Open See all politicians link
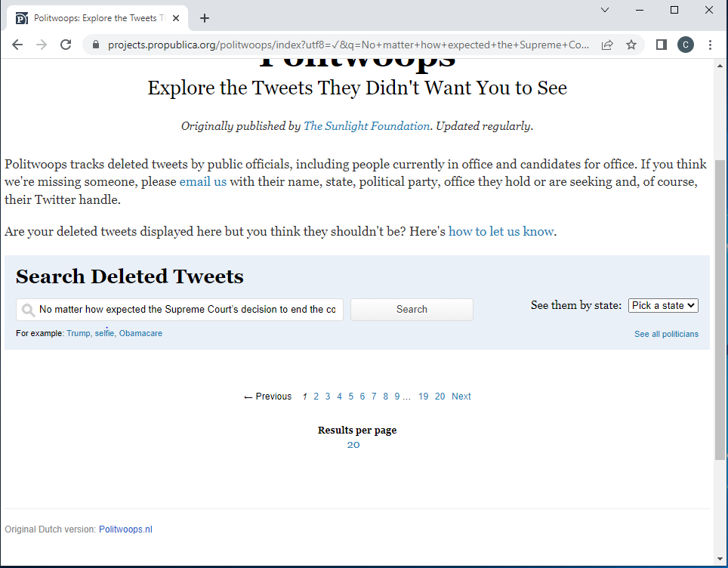Viewport: 728px width, 568px height. (666, 334)
